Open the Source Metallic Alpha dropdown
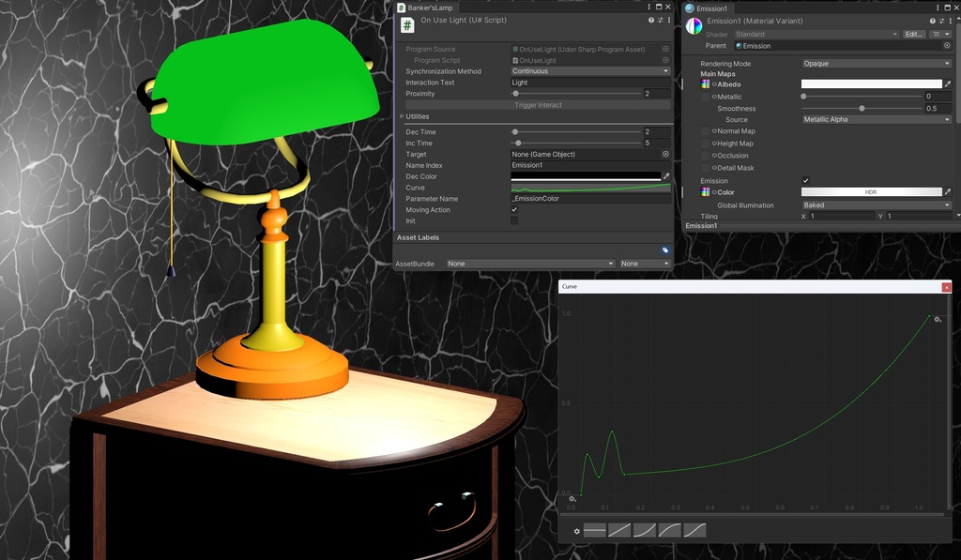 tap(877, 119)
